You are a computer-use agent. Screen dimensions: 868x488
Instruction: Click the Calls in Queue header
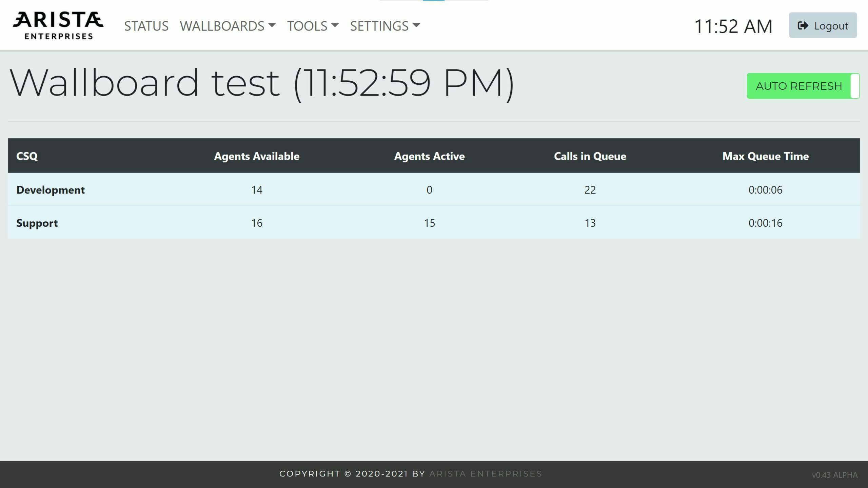(590, 156)
